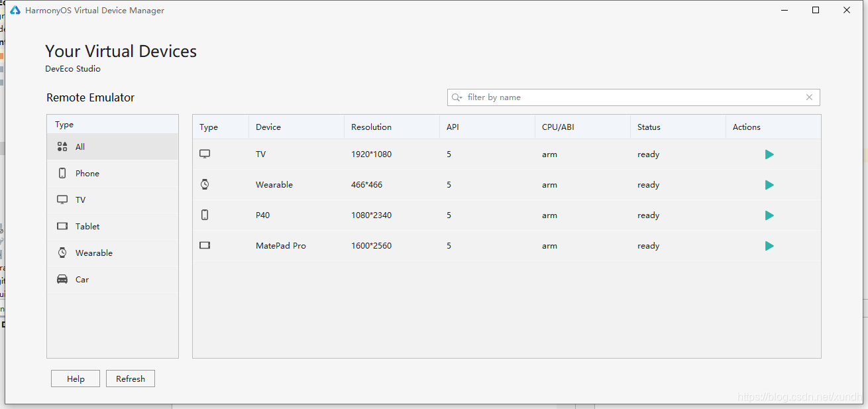Screen dimensions: 868x409
Task: Select the P40 device name cell
Action: pyautogui.click(x=262, y=215)
